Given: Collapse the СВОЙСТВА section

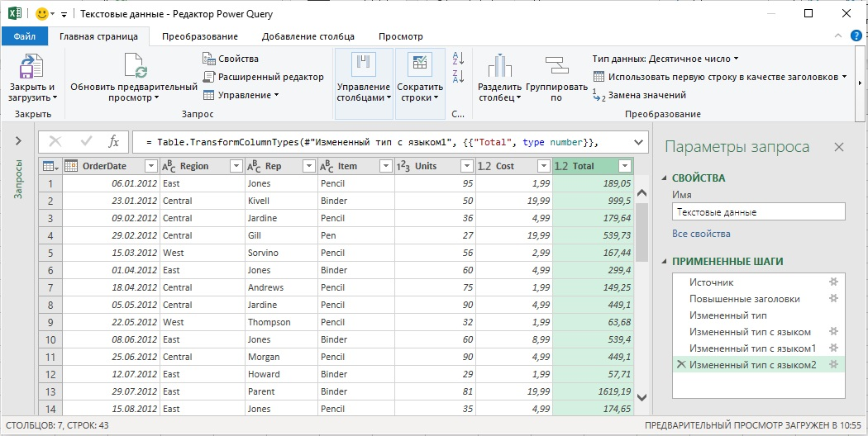Looking at the screenshot, I should click(665, 178).
